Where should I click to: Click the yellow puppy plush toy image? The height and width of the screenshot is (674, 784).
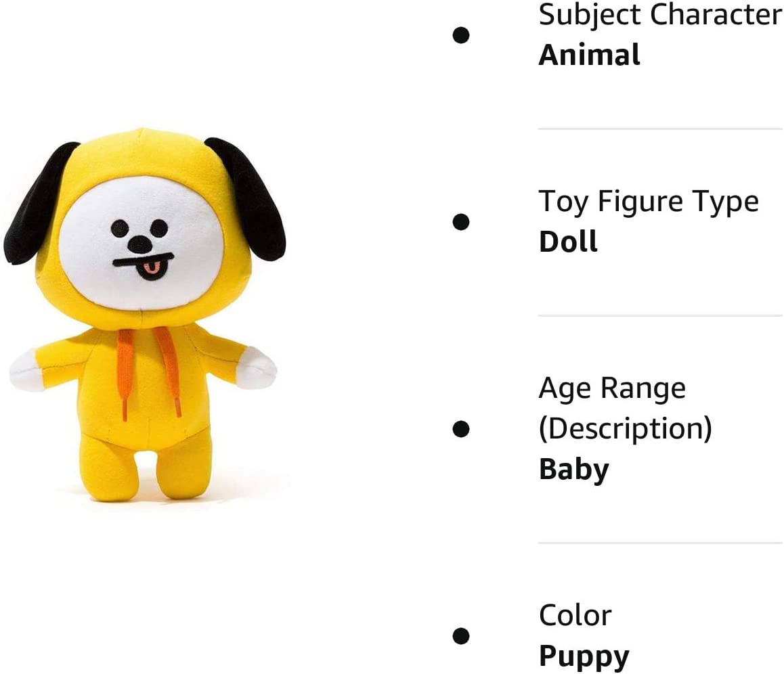pos(144,314)
